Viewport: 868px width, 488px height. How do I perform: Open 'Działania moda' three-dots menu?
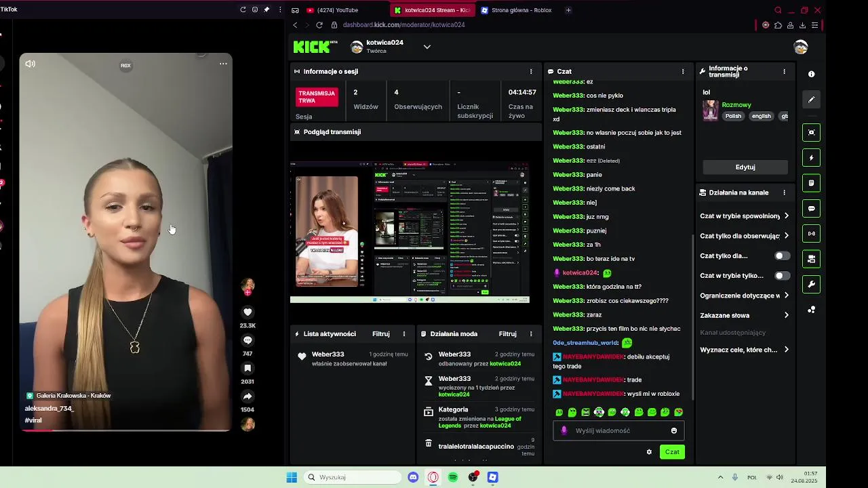531,333
